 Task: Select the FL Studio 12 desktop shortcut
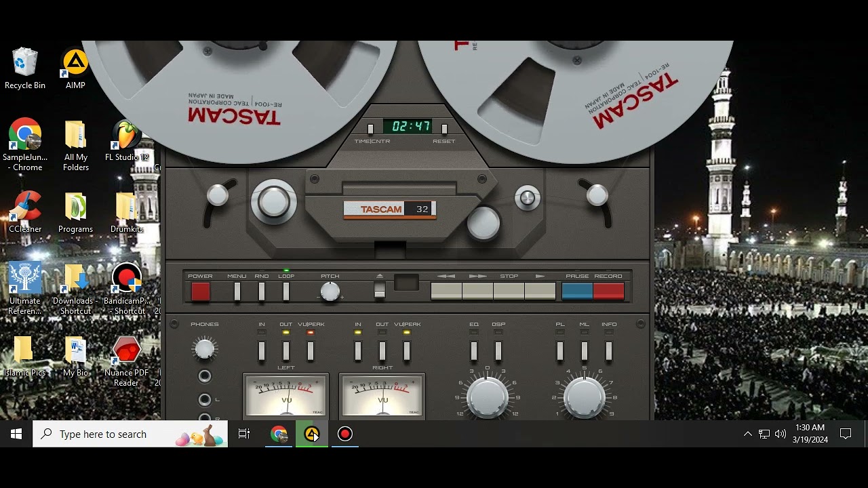click(x=127, y=141)
